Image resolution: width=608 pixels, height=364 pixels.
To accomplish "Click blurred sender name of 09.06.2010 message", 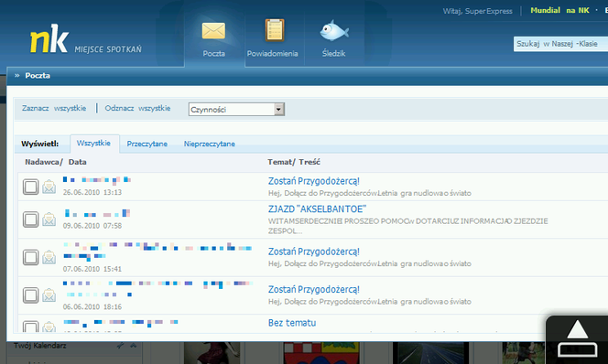I will 96,213.
